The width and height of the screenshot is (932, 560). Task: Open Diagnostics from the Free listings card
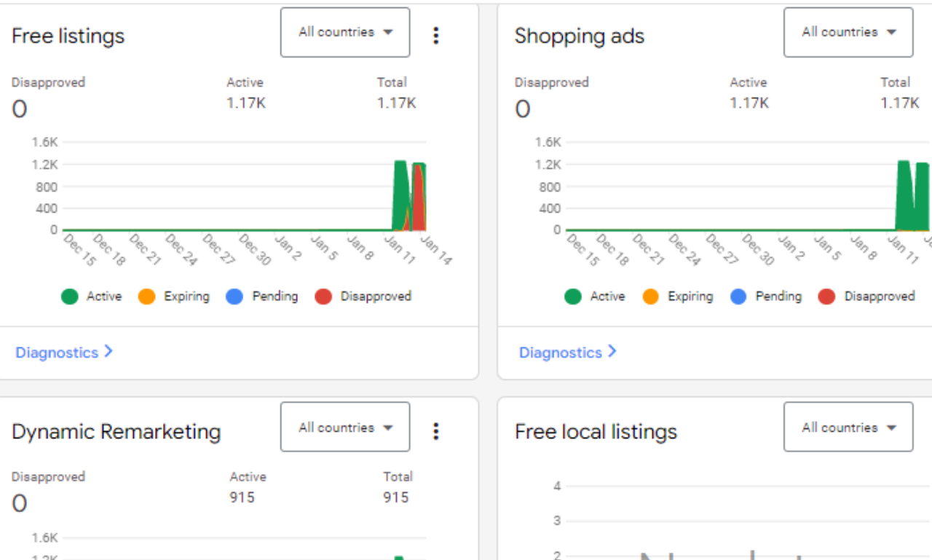click(x=57, y=352)
